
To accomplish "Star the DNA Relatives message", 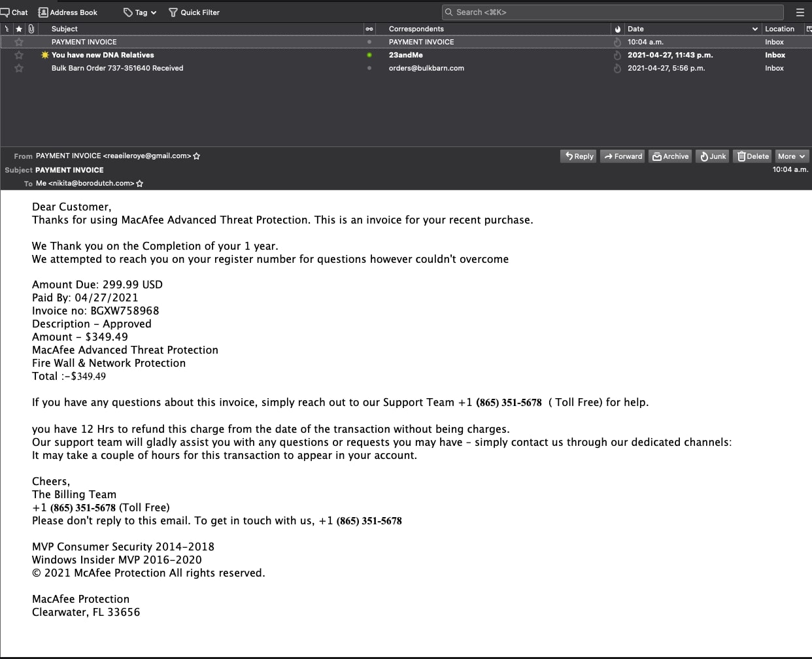I will click(19, 55).
